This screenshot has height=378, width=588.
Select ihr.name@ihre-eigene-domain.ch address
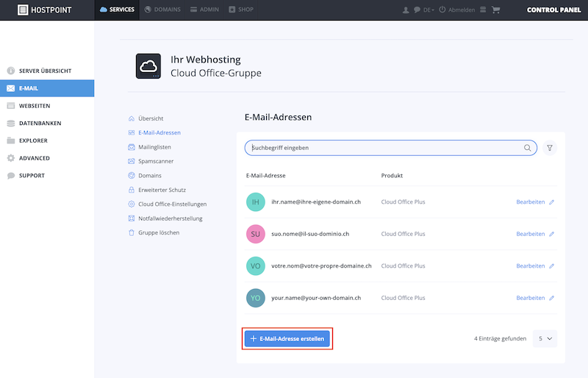tap(316, 202)
